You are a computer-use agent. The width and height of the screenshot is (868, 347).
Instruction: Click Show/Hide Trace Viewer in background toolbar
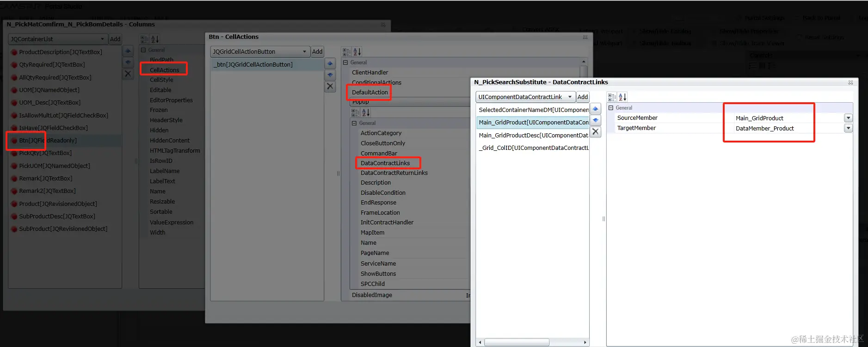click(751, 43)
